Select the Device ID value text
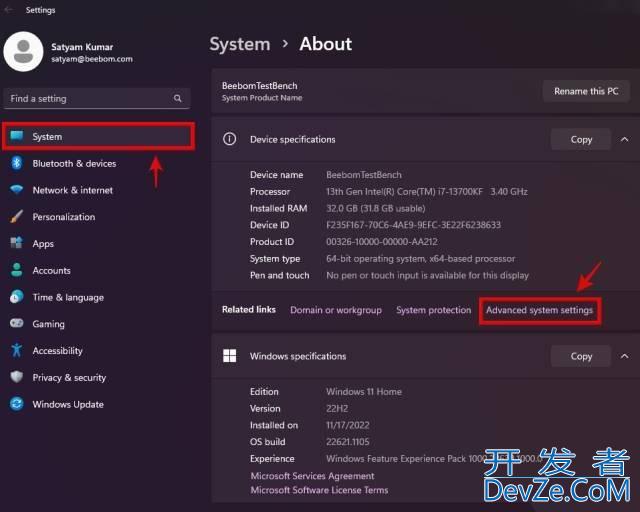This screenshot has width=640, height=512. (x=413, y=225)
